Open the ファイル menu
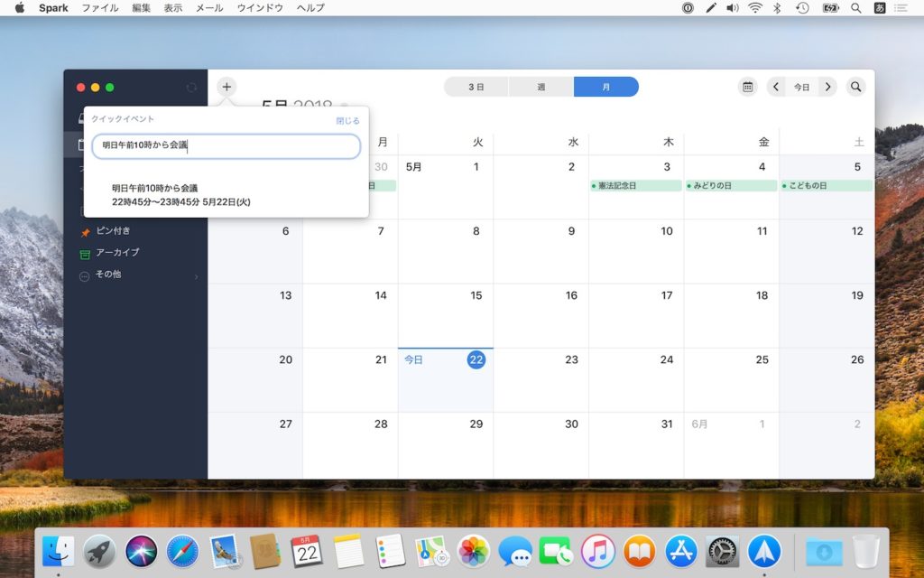This screenshot has width=924, height=578. tap(100, 8)
